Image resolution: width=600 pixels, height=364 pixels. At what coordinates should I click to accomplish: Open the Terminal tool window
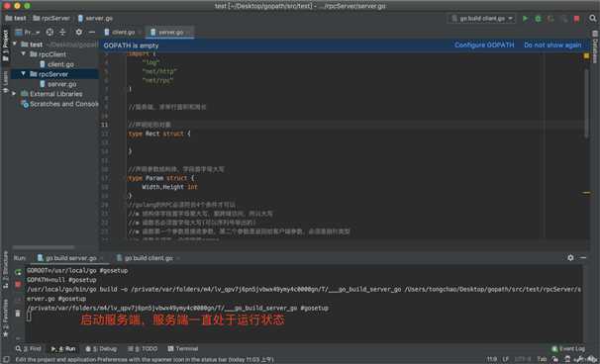183,349
